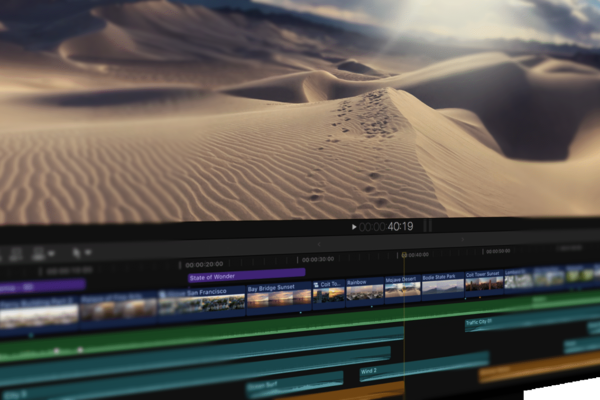Click the 00:00:20:00 ruler mark
Screen dimensions: 600x400
(204, 264)
